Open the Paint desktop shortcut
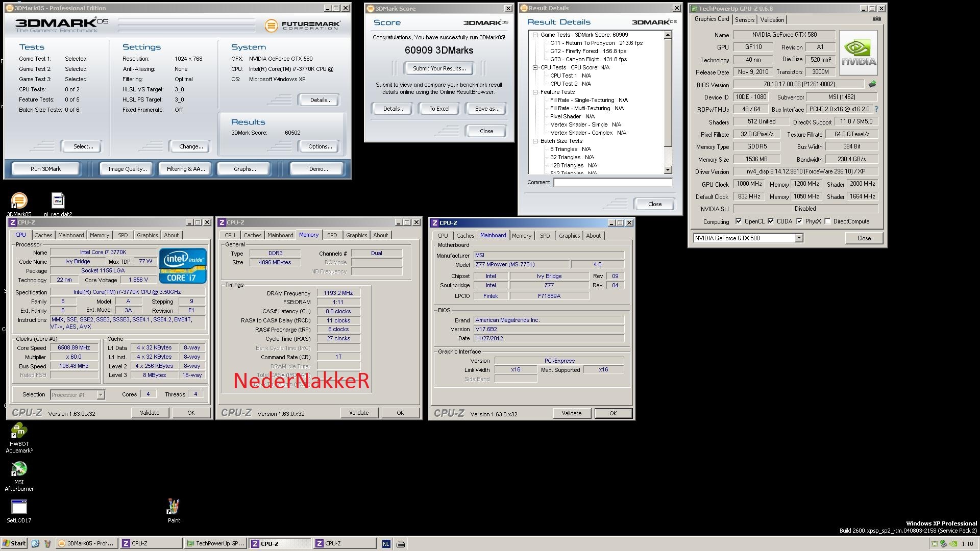This screenshot has width=980, height=551. point(174,507)
